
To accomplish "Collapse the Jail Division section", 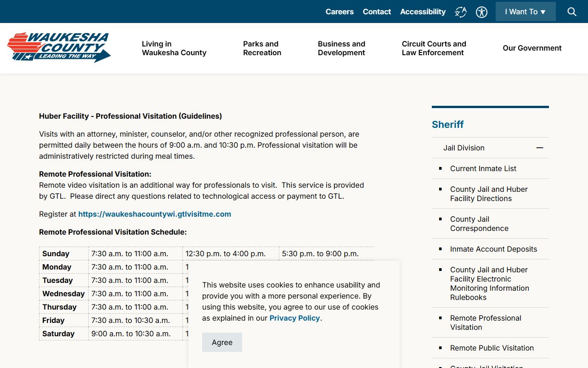I will pyautogui.click(x=540, y=148).
